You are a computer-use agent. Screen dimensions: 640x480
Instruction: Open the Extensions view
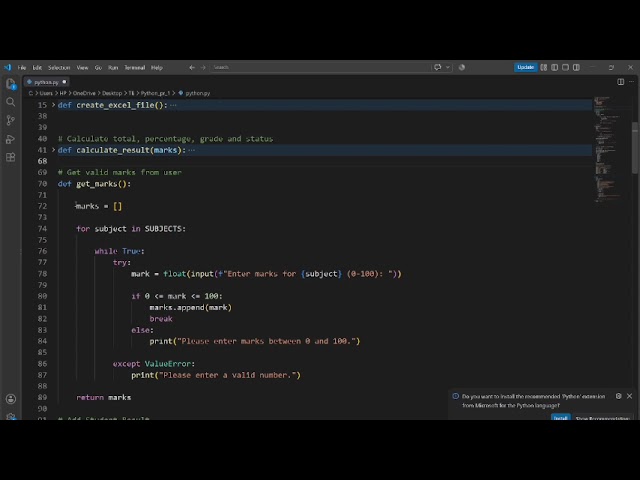tap(11, 157)
